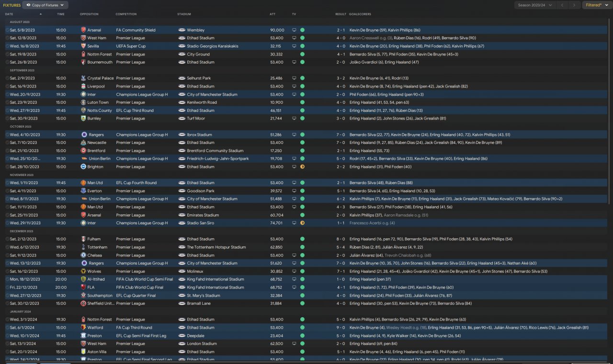Viewport: 613px width, 364px height.
Task: Click the Fulham club crest
Action: [84, 239]
